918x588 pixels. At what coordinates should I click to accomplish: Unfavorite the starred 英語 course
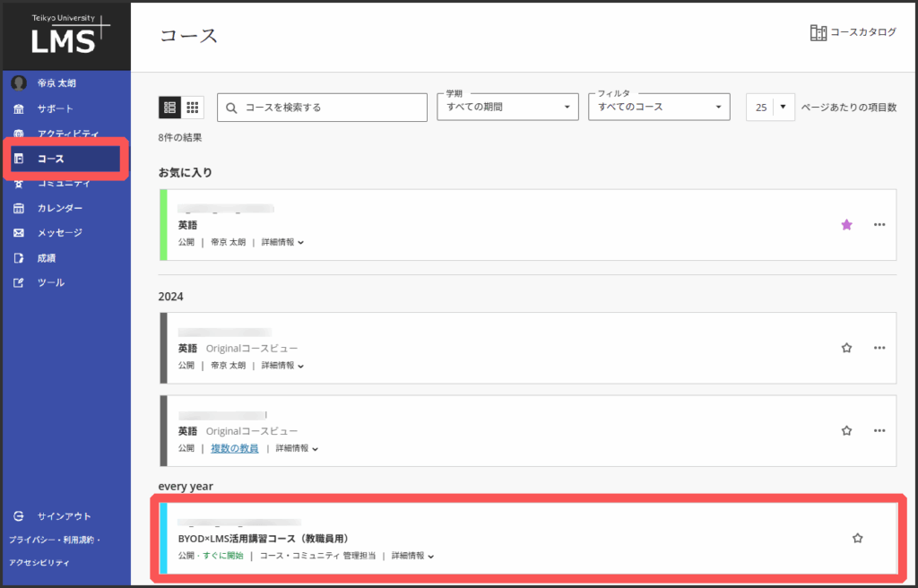tap(846, 225)
